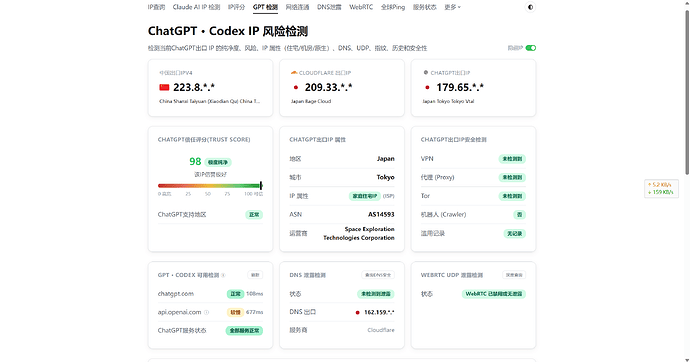Click info icon next to api.openai.com

[x=206, y=312]
